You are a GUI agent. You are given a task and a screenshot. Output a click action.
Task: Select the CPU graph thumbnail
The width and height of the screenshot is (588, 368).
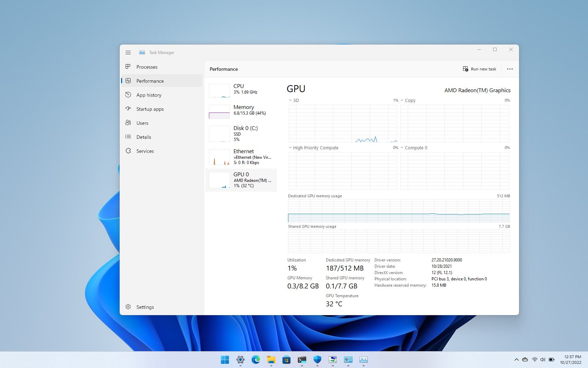[x=219, y=90]
